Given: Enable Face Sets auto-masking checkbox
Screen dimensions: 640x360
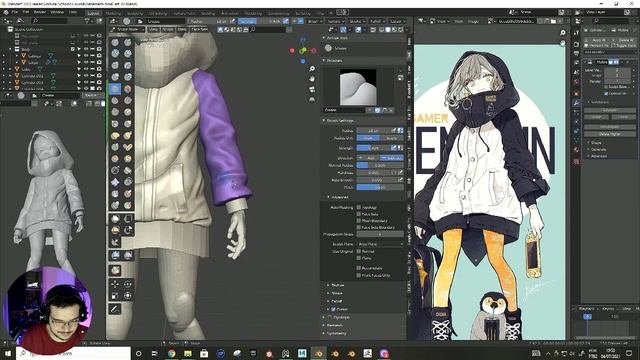Looking at the screenshot, I should (359, 214).
